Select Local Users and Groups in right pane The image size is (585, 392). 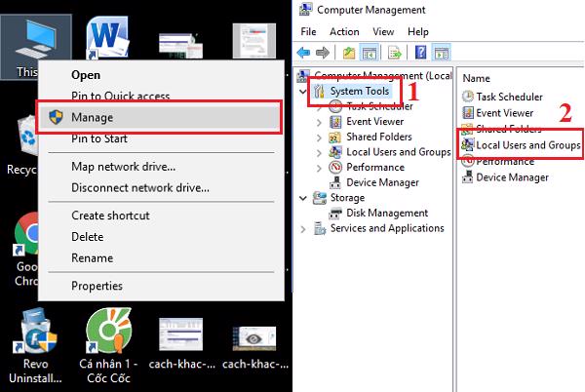[x=527, y=145]
